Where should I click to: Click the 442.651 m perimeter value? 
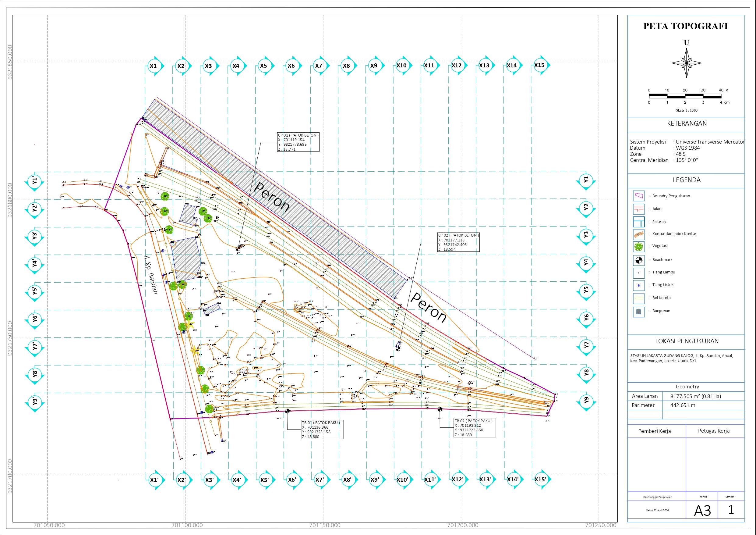[x=683, y=405]
